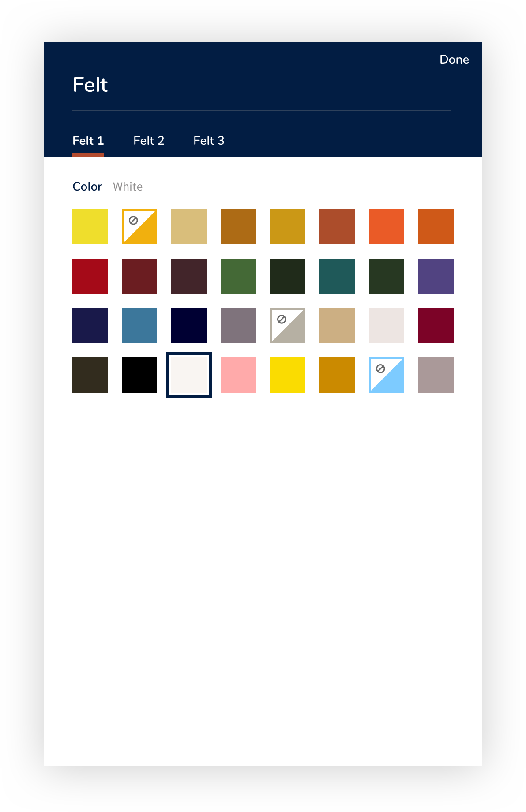Select the burgundy swatch in third row
Screen dimensions: 526x812
[436, 326]
